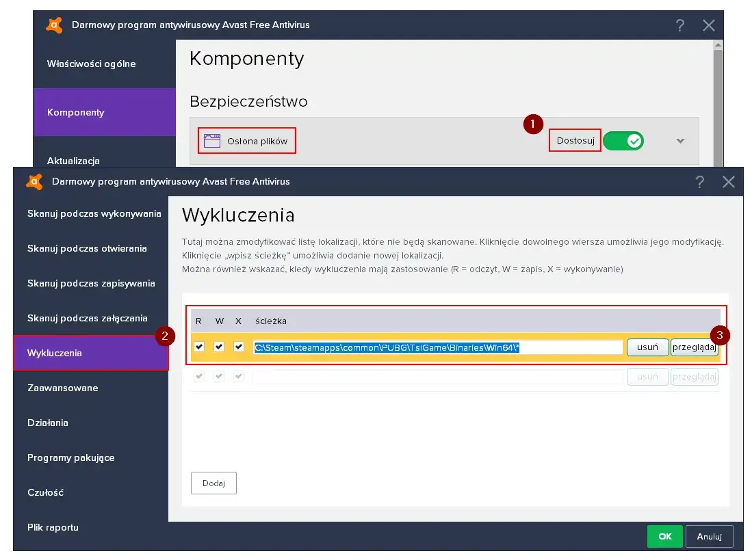Viewport: 752px width, 560px height.
Task: Uncheck the R (odczyt) checkbox for the exclusion
Action: tap(198, 347)
